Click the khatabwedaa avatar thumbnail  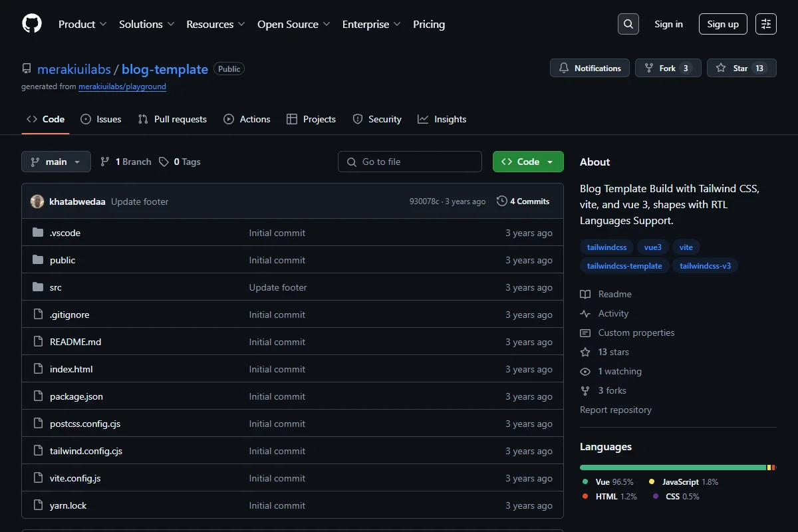pyautogui.click(x=37, y=201)
